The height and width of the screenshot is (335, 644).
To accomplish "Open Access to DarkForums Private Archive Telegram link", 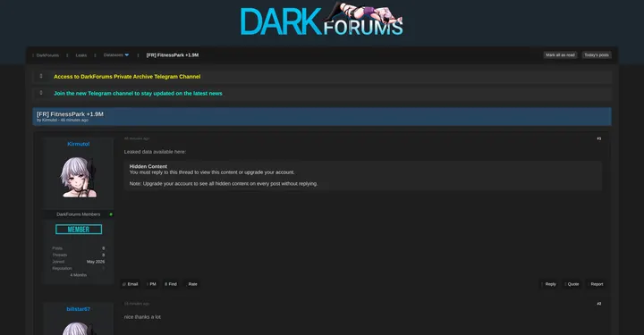I will click(x=127, y=77).
